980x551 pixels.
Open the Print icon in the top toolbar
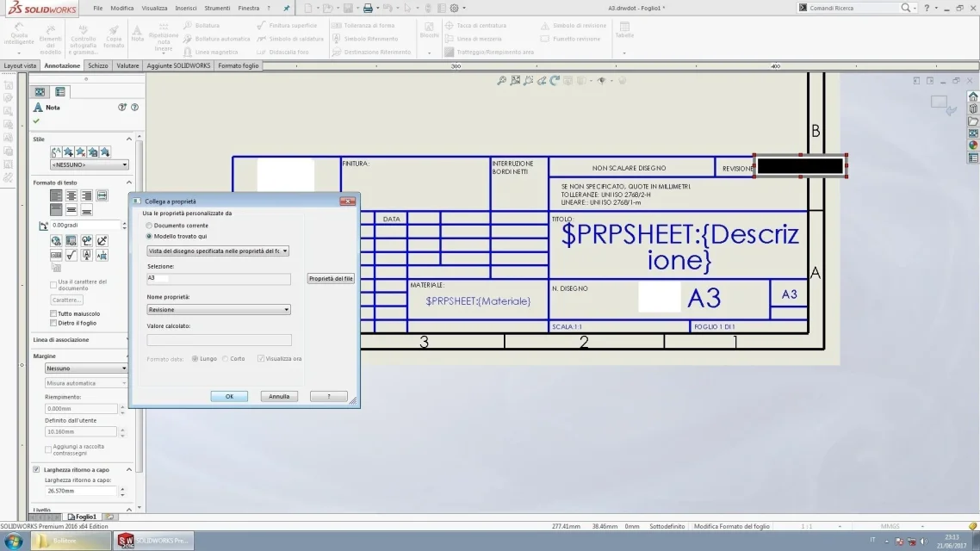coord(368,8)
